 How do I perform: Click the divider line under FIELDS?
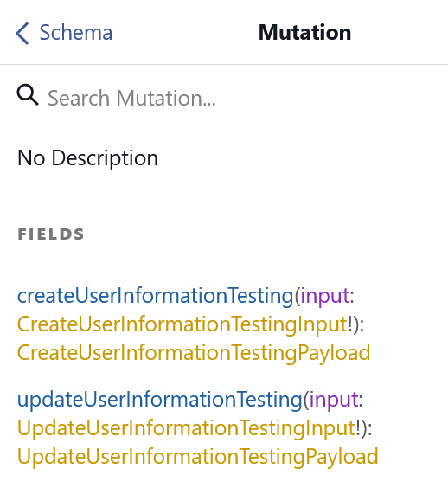[233, 260]
